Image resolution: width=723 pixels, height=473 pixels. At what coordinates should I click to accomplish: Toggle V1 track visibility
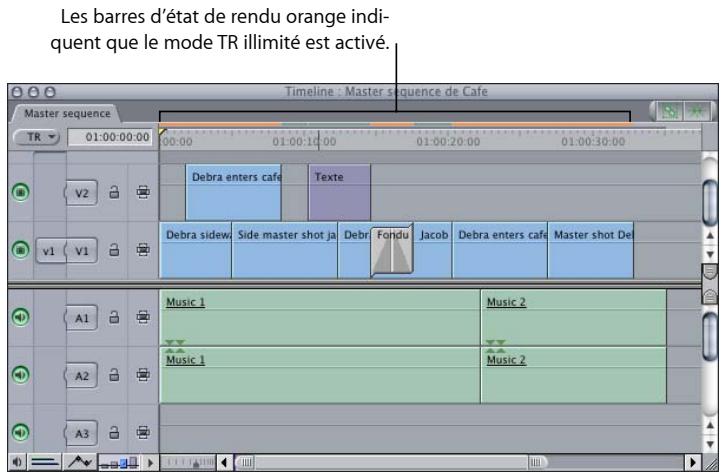pos(20,250)
